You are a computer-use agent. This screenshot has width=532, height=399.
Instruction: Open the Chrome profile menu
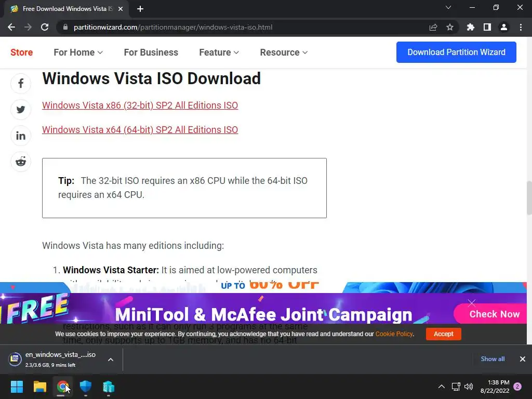(504, 27)
